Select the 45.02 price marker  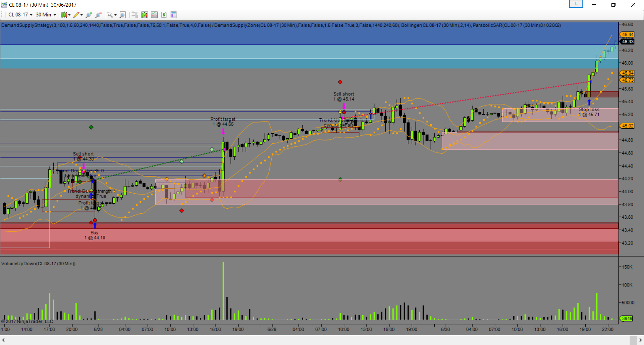coord(627,126)
